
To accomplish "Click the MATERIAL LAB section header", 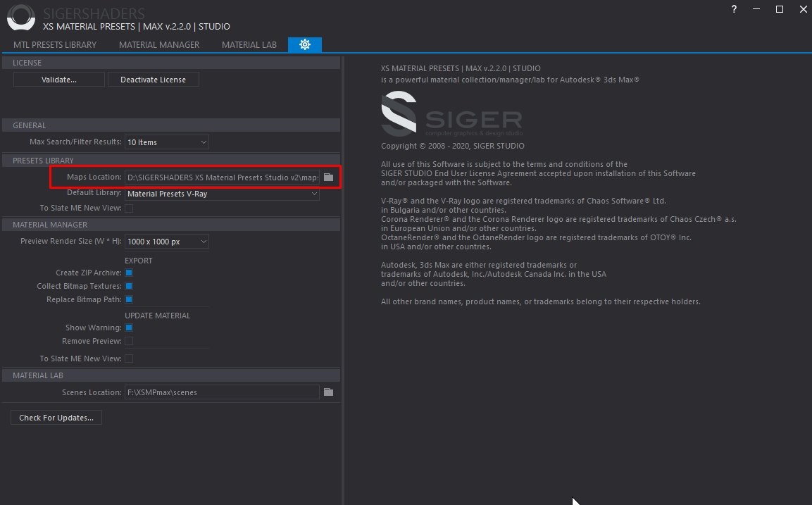I will click(171, 375).
